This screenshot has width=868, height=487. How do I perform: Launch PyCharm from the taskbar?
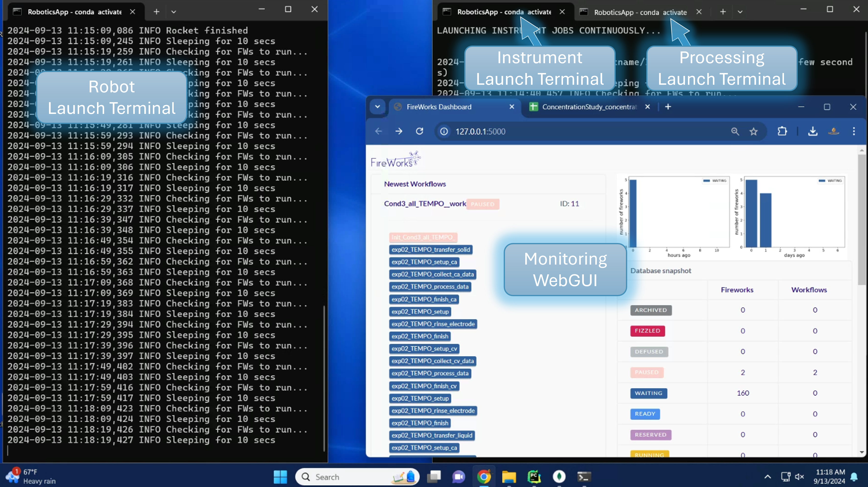coord(534,476)
